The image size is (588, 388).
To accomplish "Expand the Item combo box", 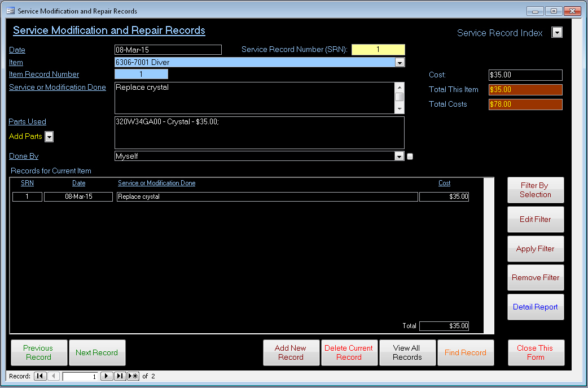I will (400, 62).
